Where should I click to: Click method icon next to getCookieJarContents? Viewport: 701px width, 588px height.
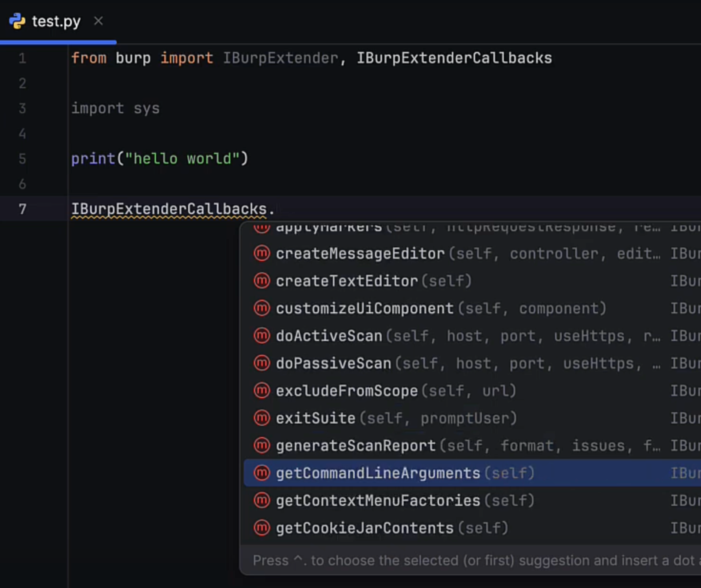tap(262, 528)
